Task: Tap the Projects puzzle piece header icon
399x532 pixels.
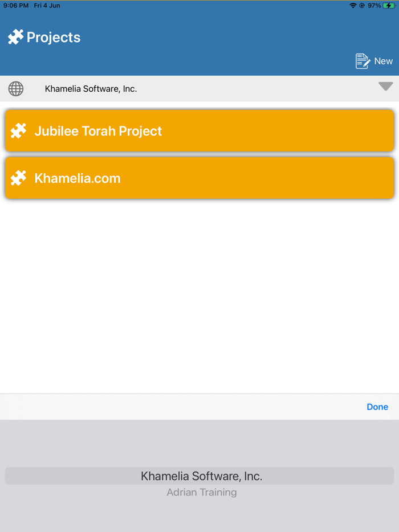Action: (15, 36)
